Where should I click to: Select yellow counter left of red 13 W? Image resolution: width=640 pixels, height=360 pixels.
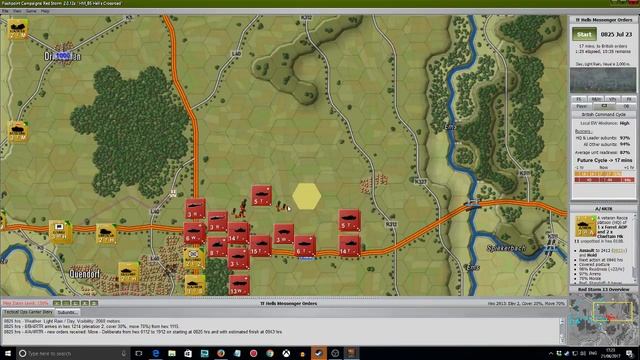pos(195,284)
